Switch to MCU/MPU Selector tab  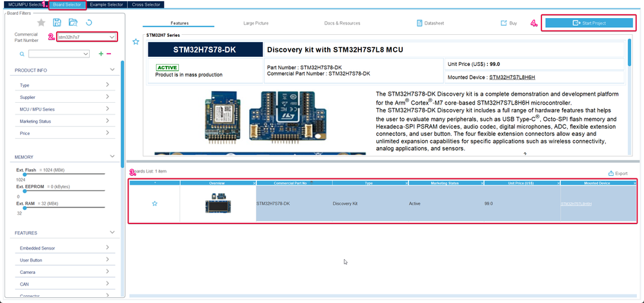click(25, 5)
